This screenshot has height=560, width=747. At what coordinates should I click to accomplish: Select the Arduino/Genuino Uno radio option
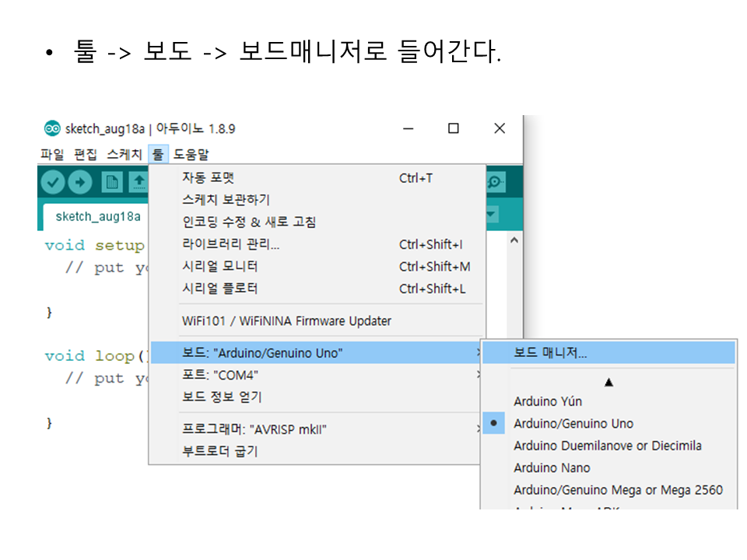493,423
